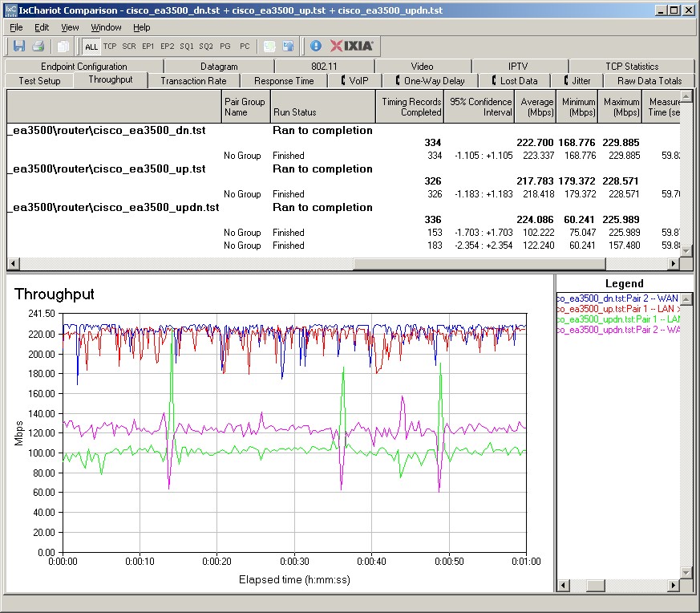Select green legend entry ea3500_updn.tst Pair 1
700x613 pixels.
pyautogui.click(x=618, y=319)
